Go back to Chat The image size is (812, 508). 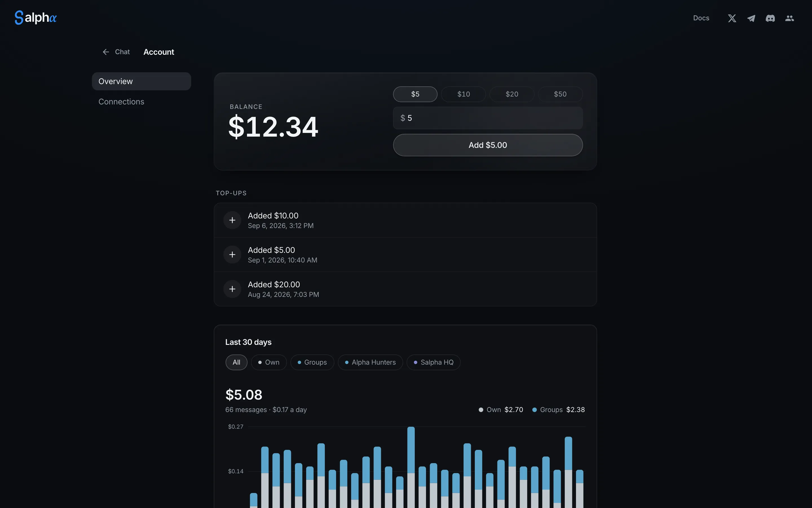pyautogui.click(x=116, y=52)
